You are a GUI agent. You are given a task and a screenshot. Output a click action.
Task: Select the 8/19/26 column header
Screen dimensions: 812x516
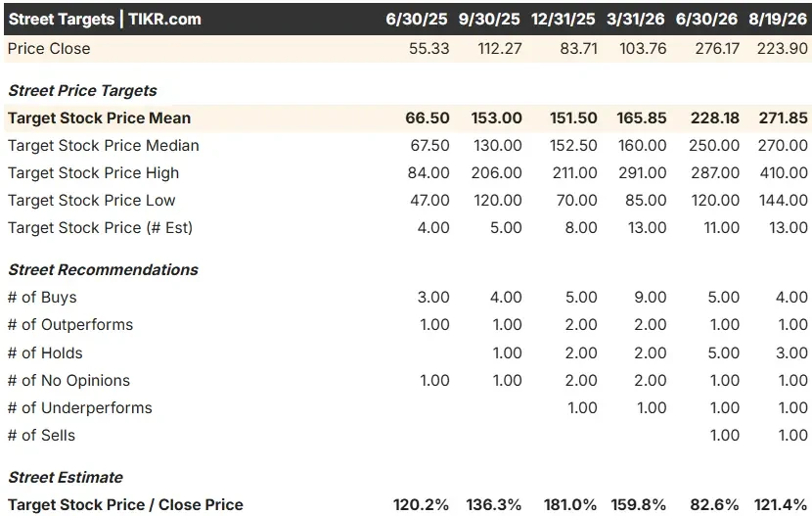[778, 20]
